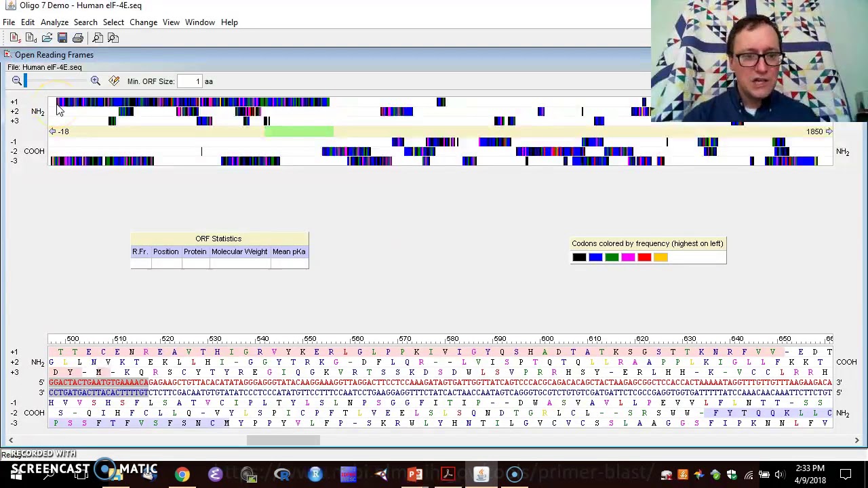The height and width of the screenshot is (488, 868).
Task: Click the Java app taskbar icon
Action: coord(481,474)
